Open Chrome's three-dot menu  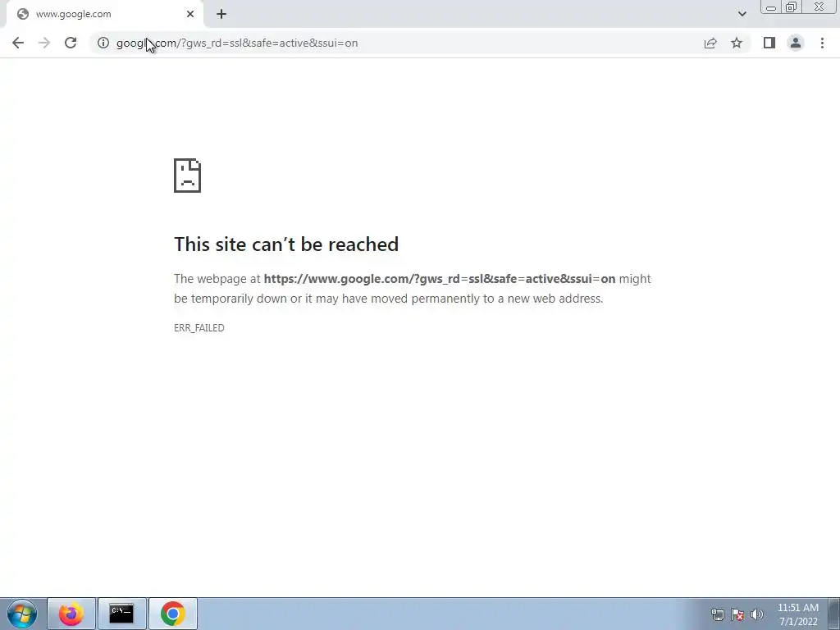[x=822, y=43]
